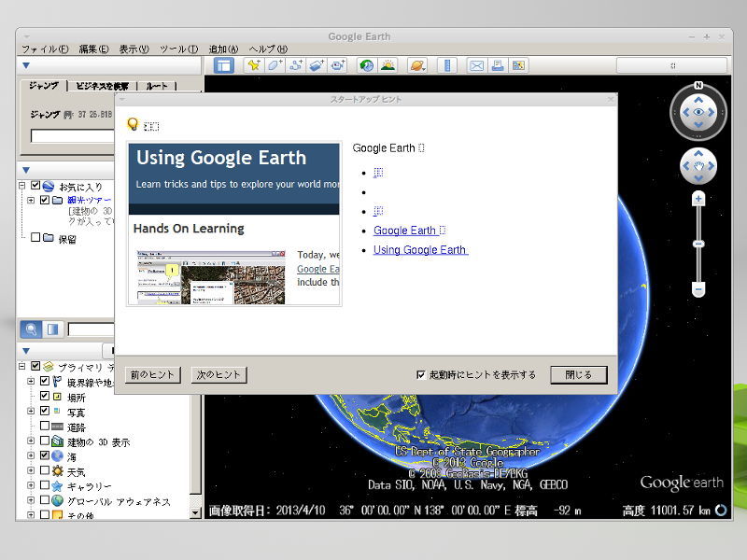Click the layers panel scroll down arrow

tap(195, 512)
